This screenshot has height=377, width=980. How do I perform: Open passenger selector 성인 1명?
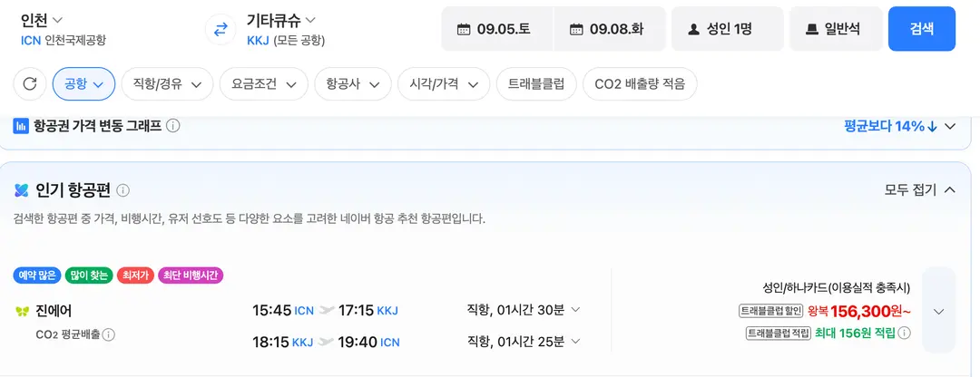pyautogui.click(x=728, y=29)
